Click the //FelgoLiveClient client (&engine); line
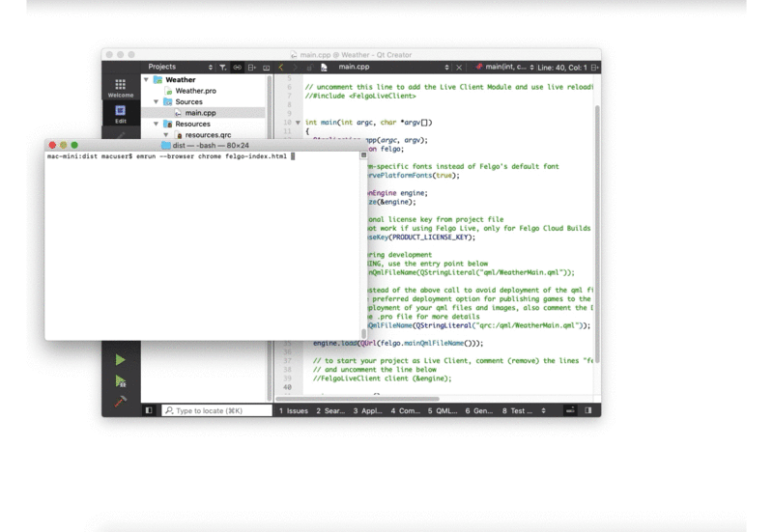The image size is (773, 532). (382, 378)
